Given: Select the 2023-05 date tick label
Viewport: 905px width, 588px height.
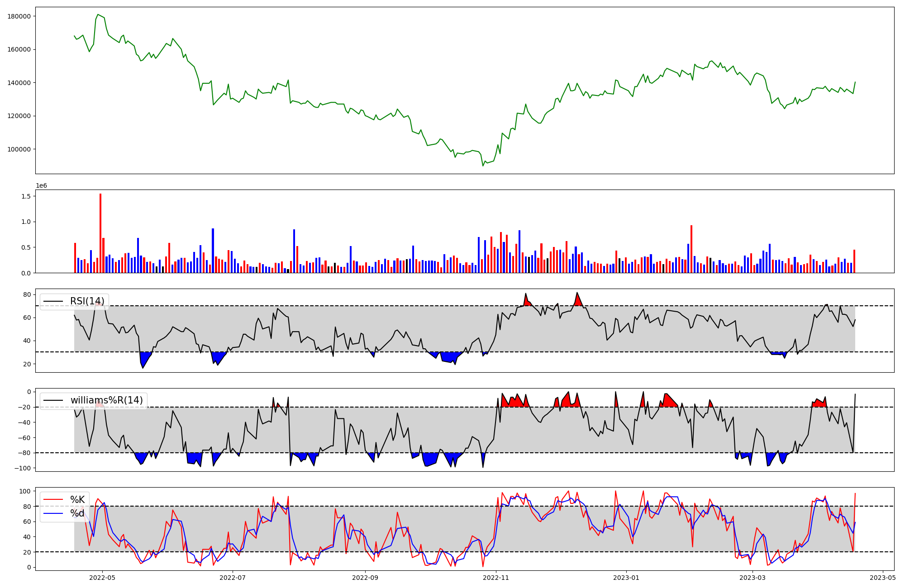Looking at the screenshot, I should coord(883,578).
